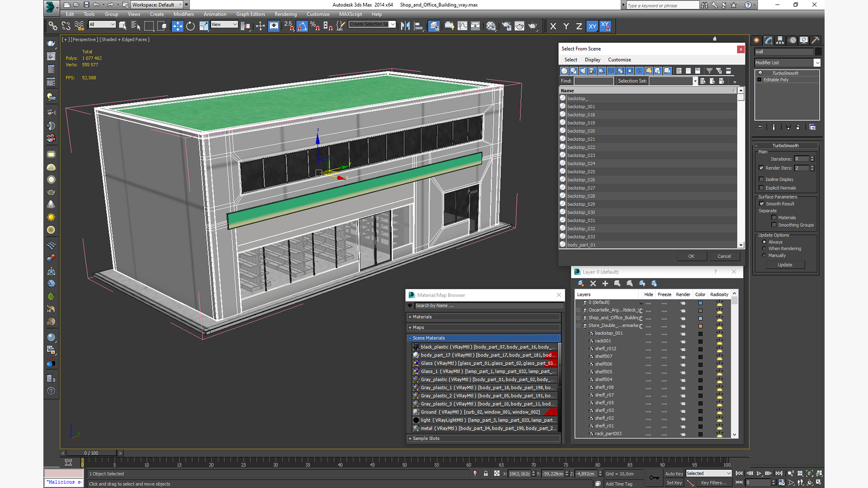Open Select by Name tool in main toolbar
This screenshot has height=488, width=868.
(136, 26)
